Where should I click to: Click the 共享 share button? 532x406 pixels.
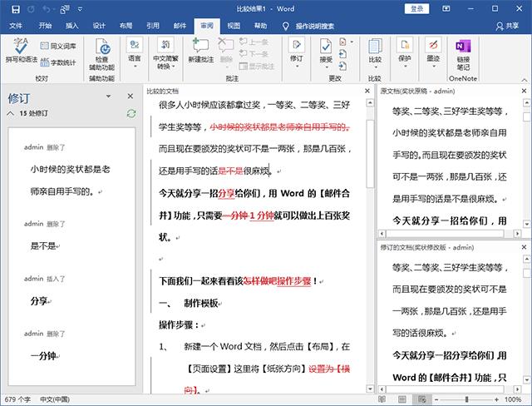[x=507, y=26]
